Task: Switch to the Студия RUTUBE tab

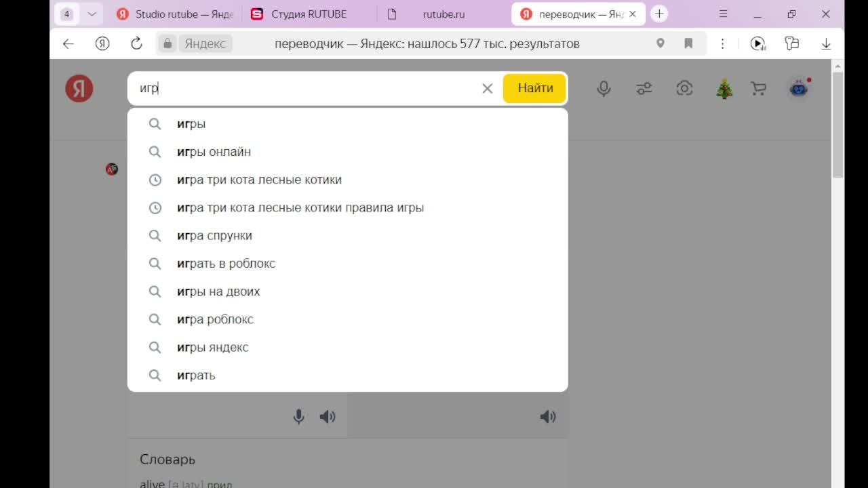Action: [309, 14]
